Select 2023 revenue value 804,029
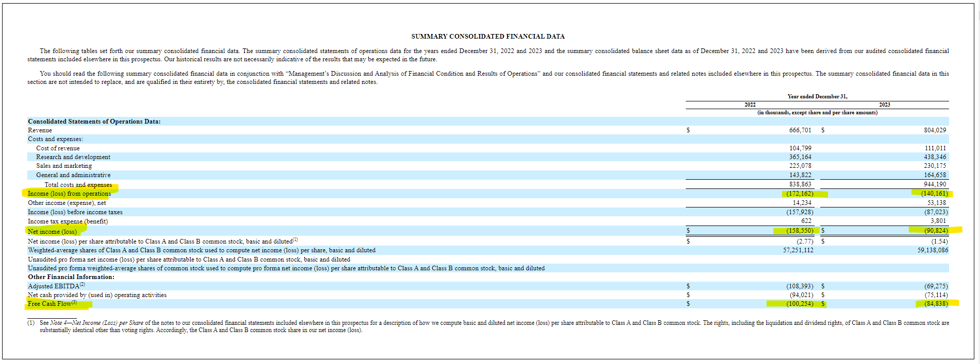The height and width of the screenshot is (364, 980). (x=935, y=130)
